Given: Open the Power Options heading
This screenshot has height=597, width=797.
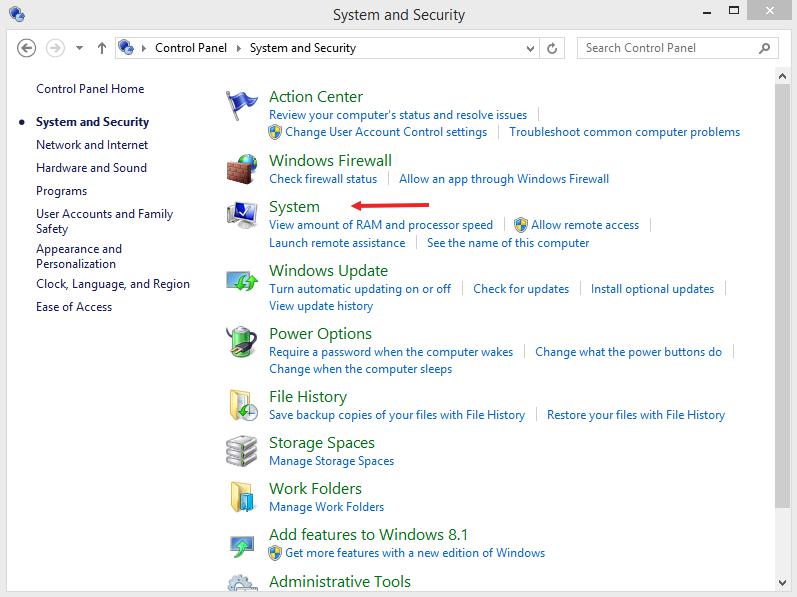Looking at the screenshot, I should 320,334.
